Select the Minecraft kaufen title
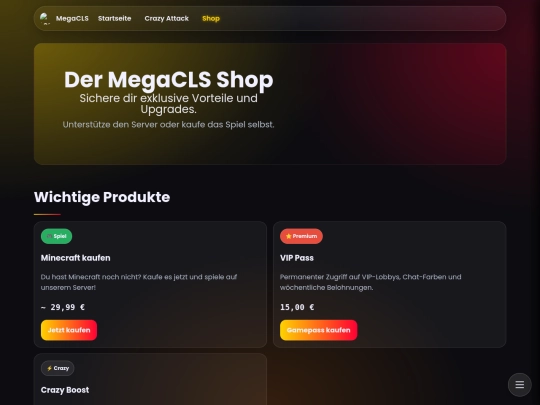This screenshot has height=405, width=540. (75, 258)
